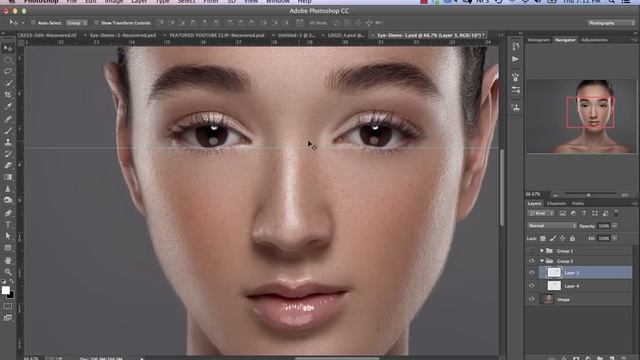Screen dimensions: 640x360
Task: Switch to the Channels tab
Action: click(556, 203)
